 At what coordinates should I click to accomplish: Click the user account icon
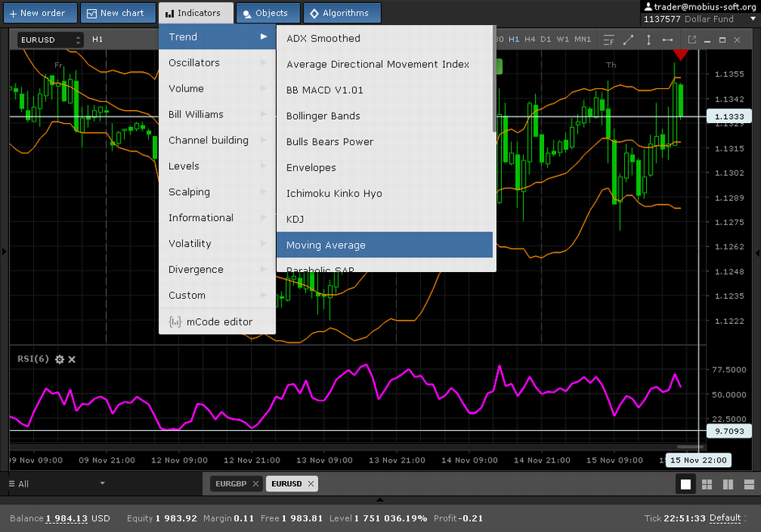click(x=648, y=6)
